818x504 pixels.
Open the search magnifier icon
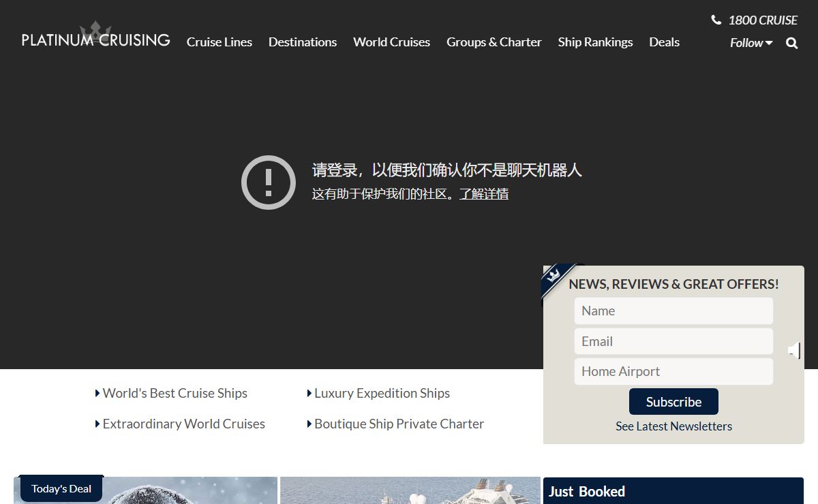(x=791, y=43)
